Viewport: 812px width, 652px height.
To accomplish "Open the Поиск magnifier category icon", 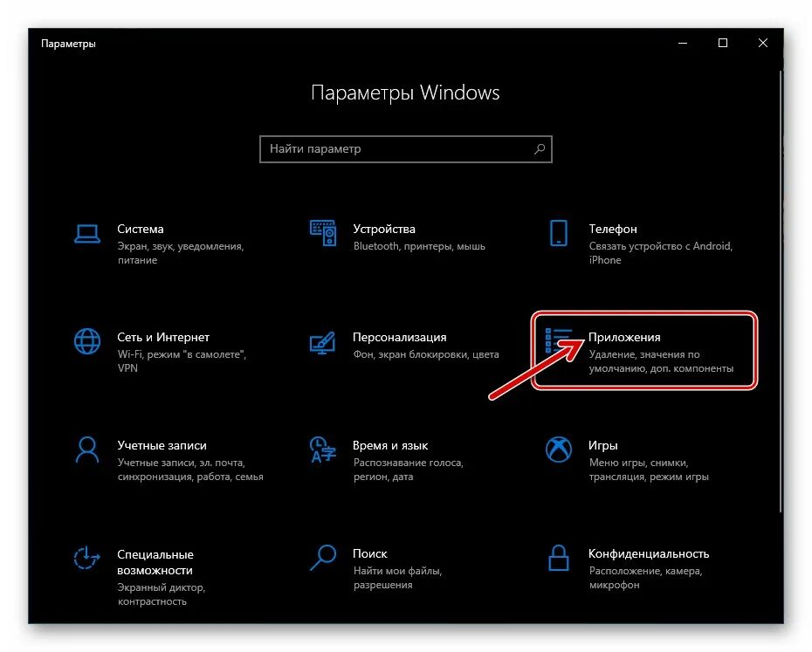I will coord(323,558).
